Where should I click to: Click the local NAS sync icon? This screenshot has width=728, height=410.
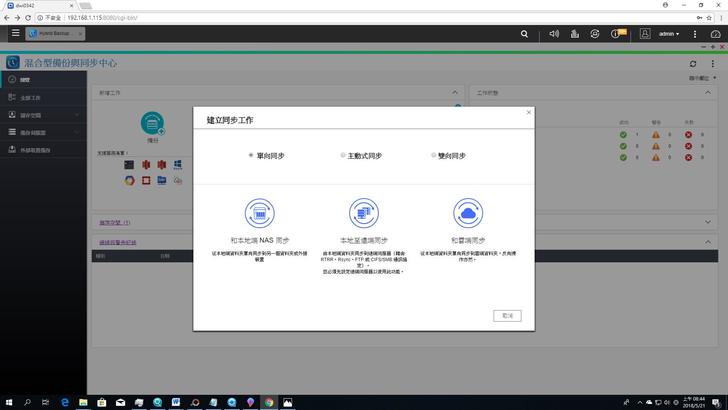(260, 213)
